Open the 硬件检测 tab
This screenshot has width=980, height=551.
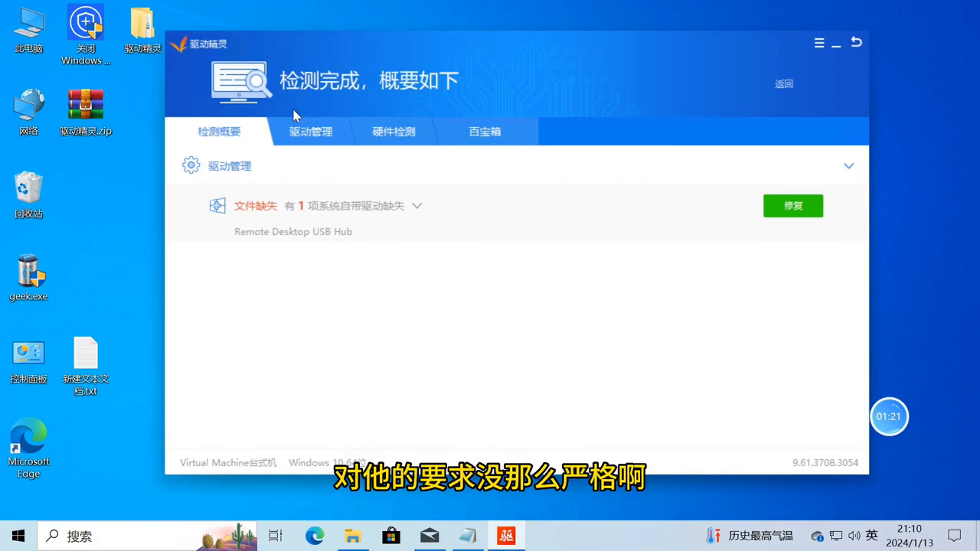[394, 132]
